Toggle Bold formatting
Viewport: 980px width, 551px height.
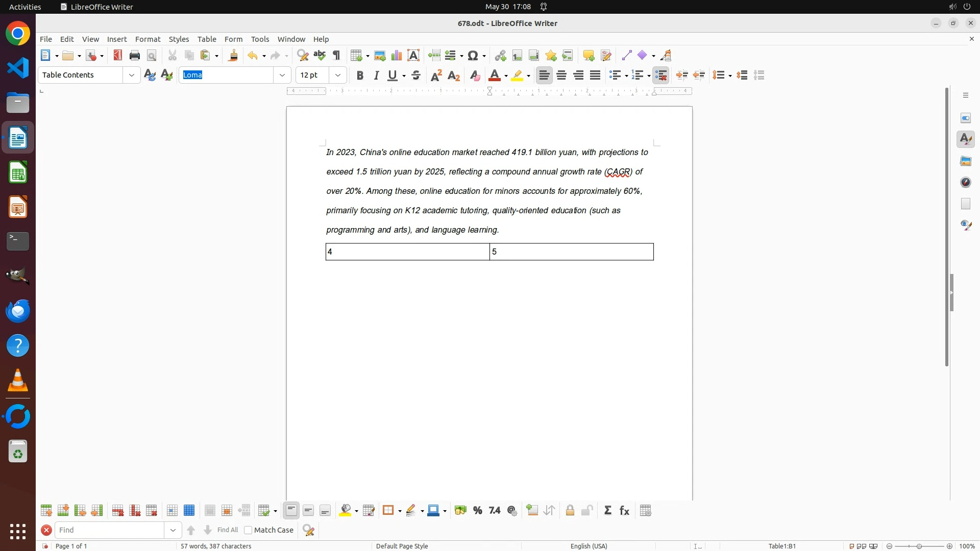pos(360,76)
